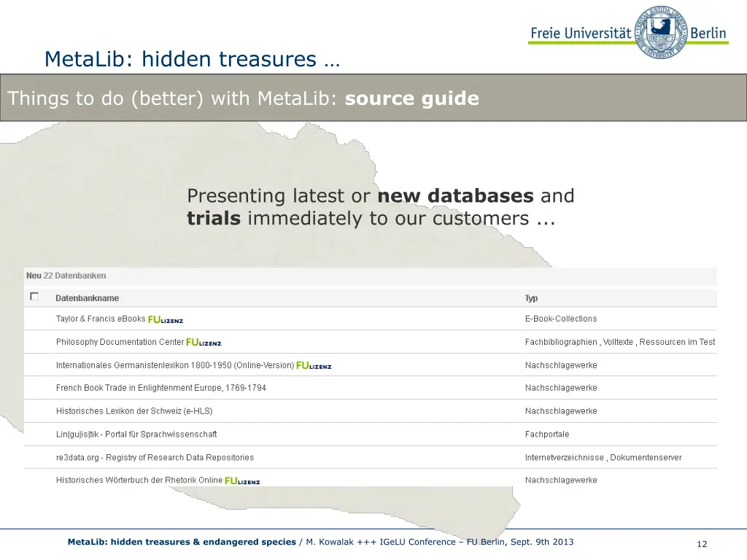Click FU Lizenz badge beside Internationales Germanistenlexikon

(x=314, y=366)
